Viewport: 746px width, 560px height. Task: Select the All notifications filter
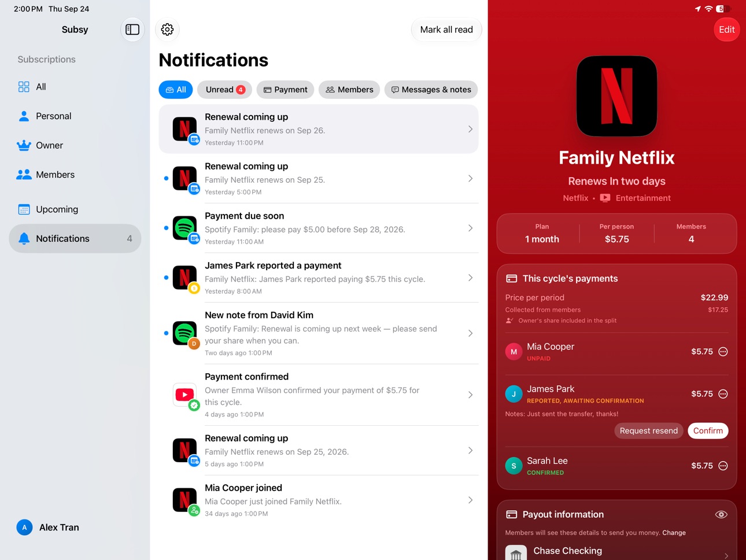click(176, 90)
